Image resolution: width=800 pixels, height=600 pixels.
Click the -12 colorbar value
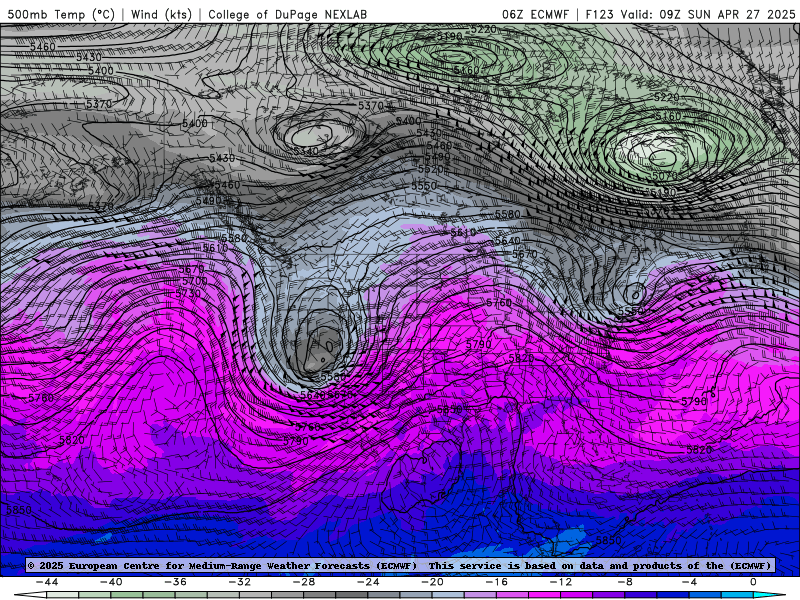click(x=561, y=582)
